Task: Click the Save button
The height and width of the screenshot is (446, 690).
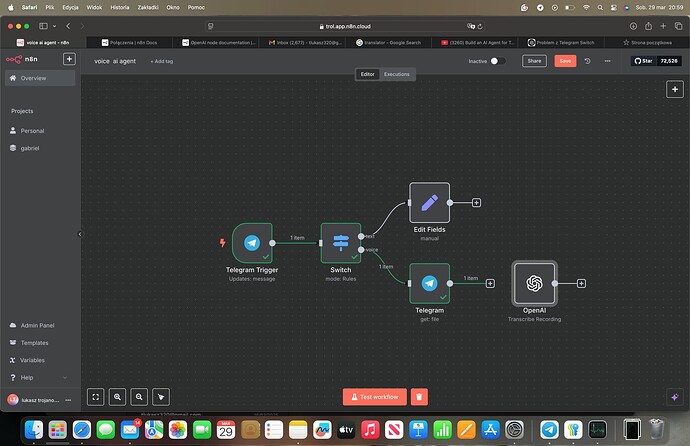Action: click(x=565, y=61)
